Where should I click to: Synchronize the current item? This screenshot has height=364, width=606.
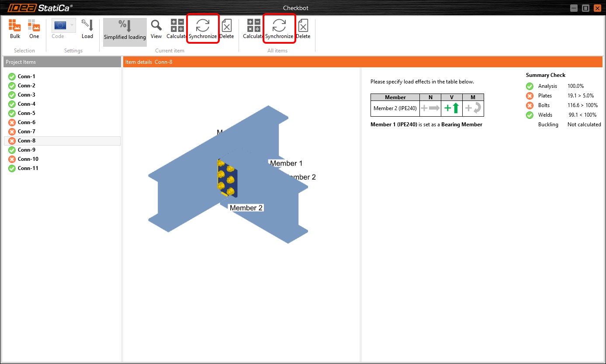click(203, 29)
